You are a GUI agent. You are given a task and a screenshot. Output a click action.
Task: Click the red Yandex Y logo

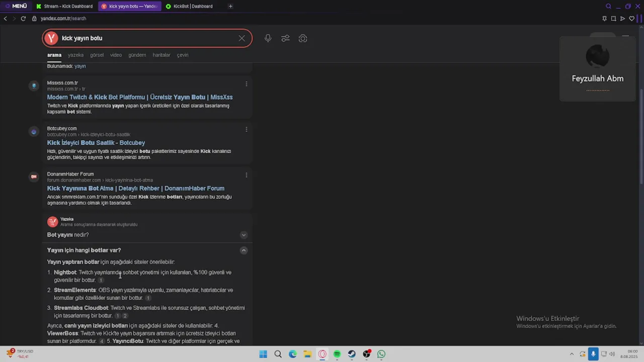(x=51, y=38)
